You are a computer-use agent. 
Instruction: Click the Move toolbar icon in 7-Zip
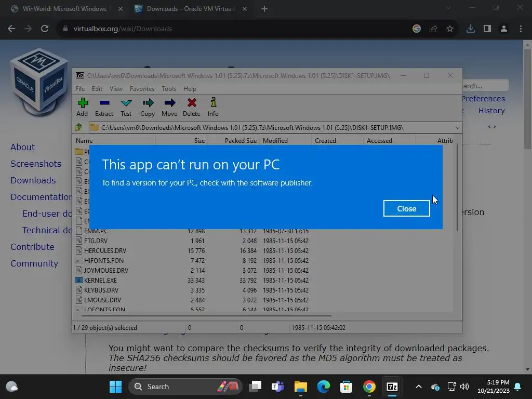169,107
